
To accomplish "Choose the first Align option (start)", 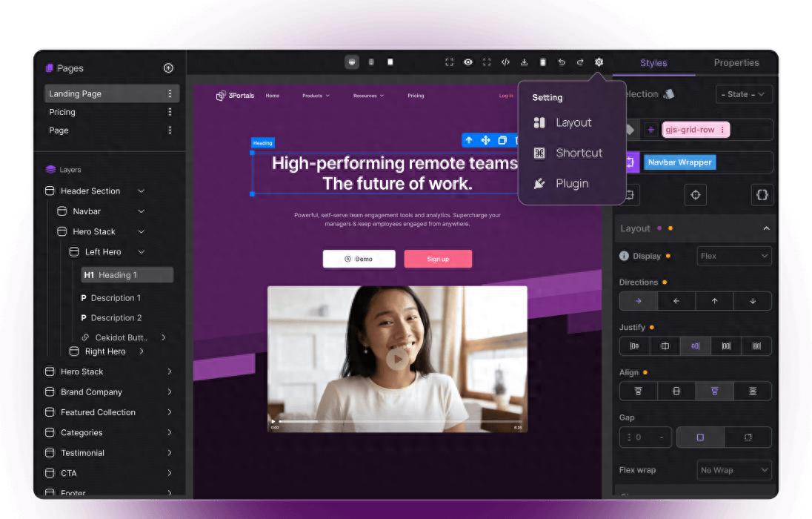I will 639,391.
